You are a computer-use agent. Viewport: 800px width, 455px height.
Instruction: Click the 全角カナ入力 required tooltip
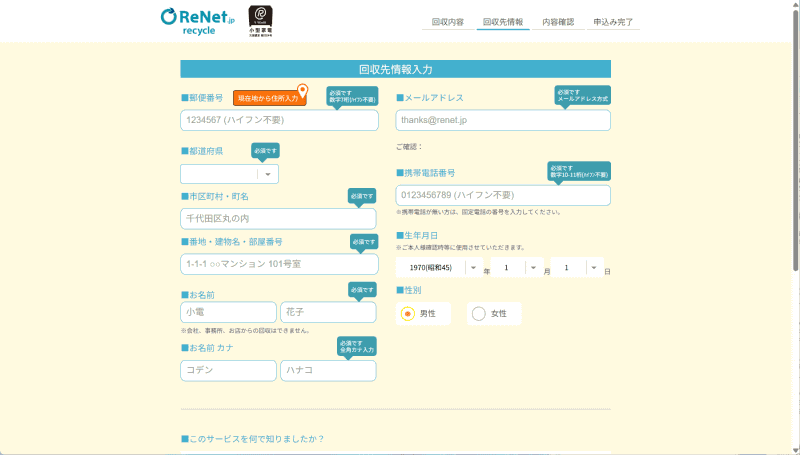point(357,346)
